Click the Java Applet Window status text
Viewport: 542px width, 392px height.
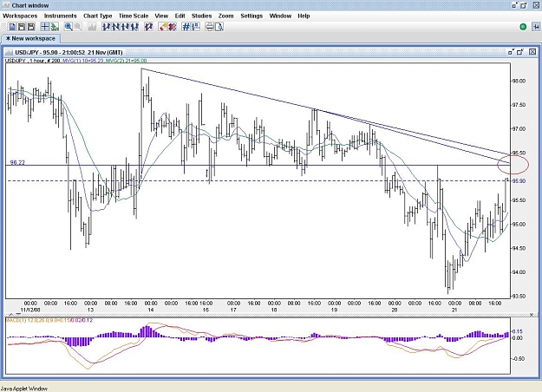(x=24, y=389)
